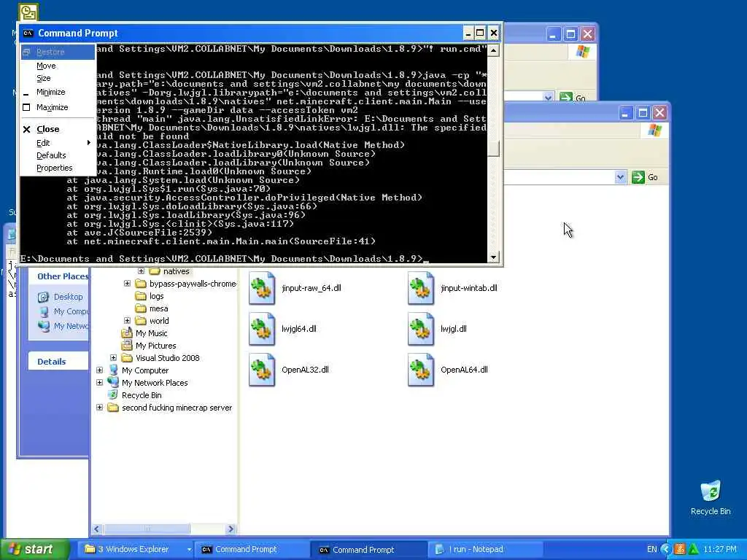Image resolution: width=747 pixels, height=560 pixels.
Task: Choose Minimize from the system menu
Action: [x=58, y=93]
